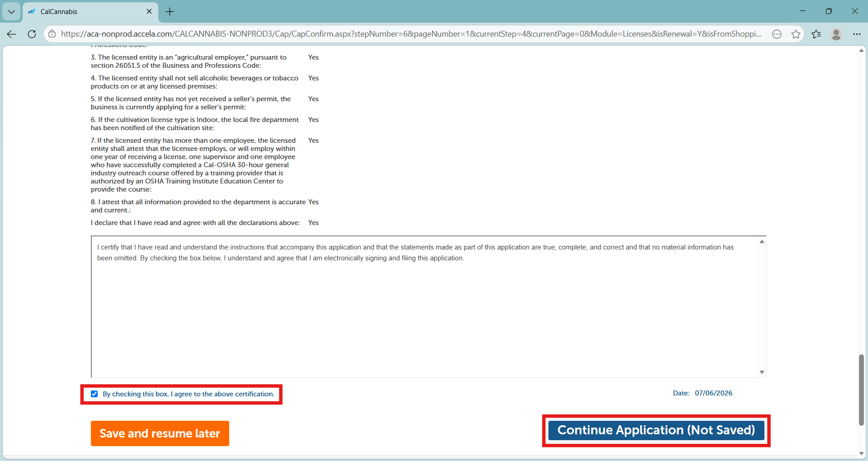The height and width of the screenshot is (461, 868).
Task: Click declaration 3 agricultural employer text
Action: pos(189,61)
